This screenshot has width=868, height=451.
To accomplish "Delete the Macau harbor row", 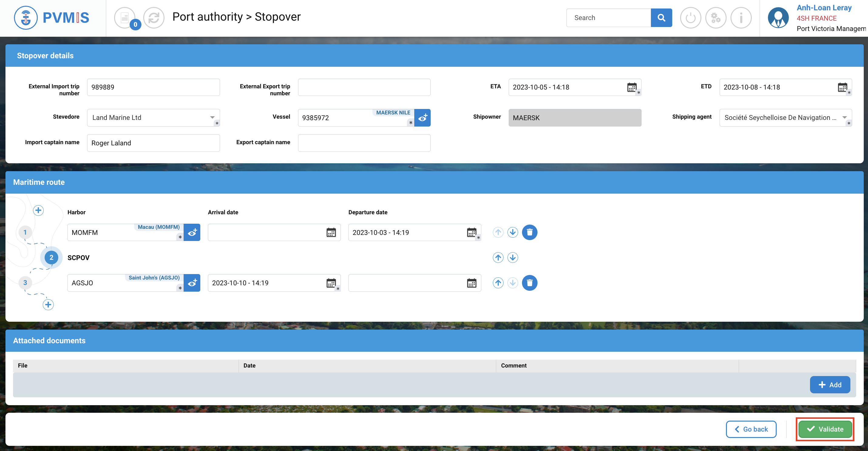I will pyautogui.click(x=529, y=232).
